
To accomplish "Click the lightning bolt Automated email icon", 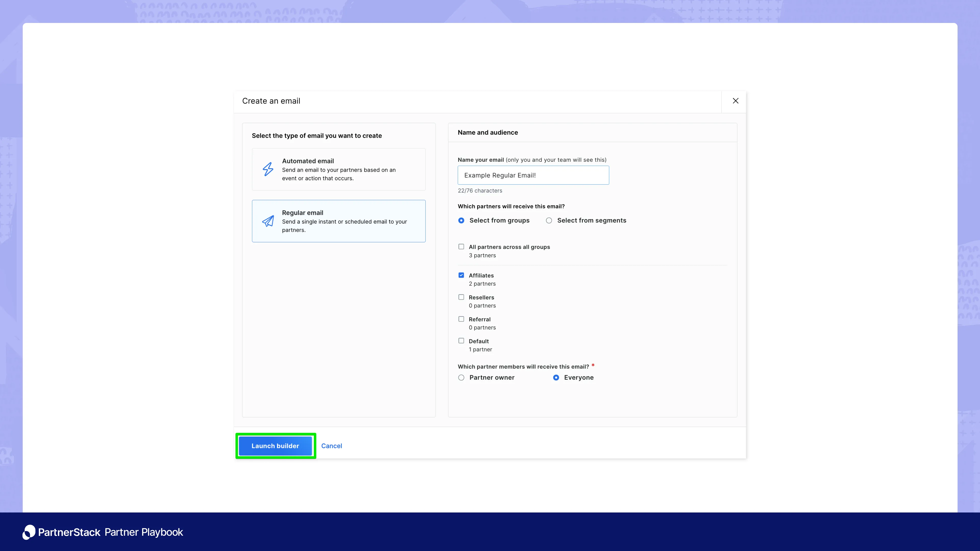I will (x=268, y=169).
